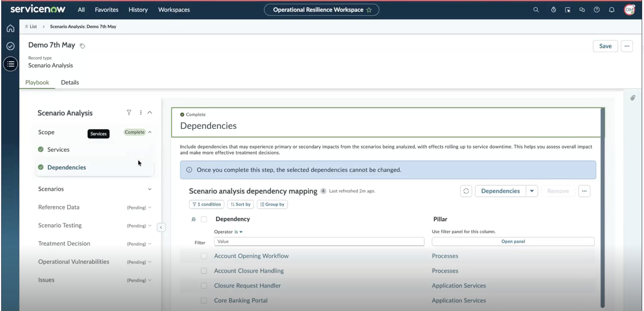Open the notifications bell
This screenshot has width=644, height=311.
pos(611,10)
